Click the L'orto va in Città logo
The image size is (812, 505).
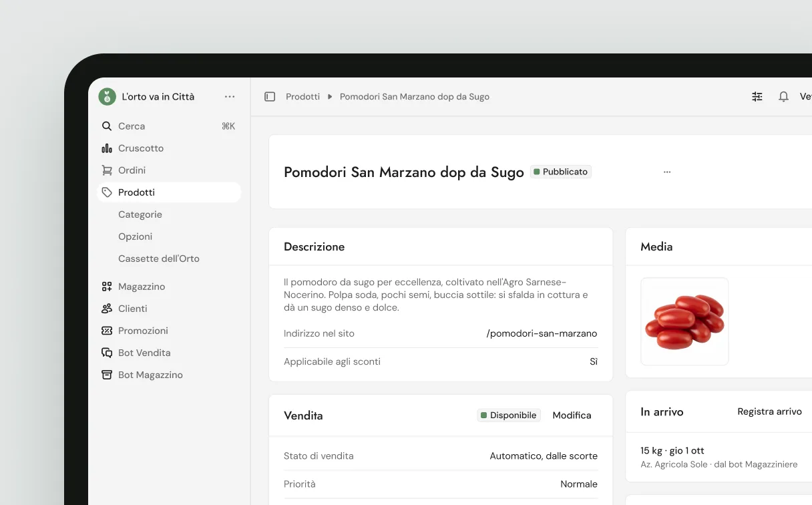[107, 97]
